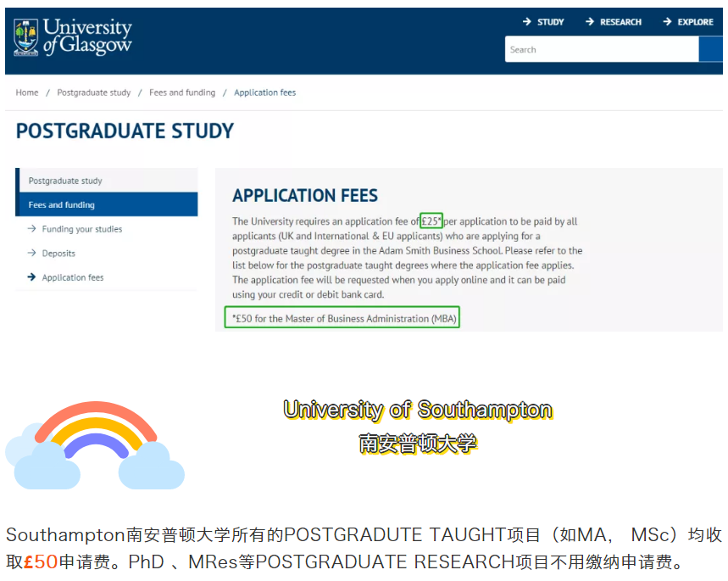Open the STUDY navigation link

tap(550, 22)
